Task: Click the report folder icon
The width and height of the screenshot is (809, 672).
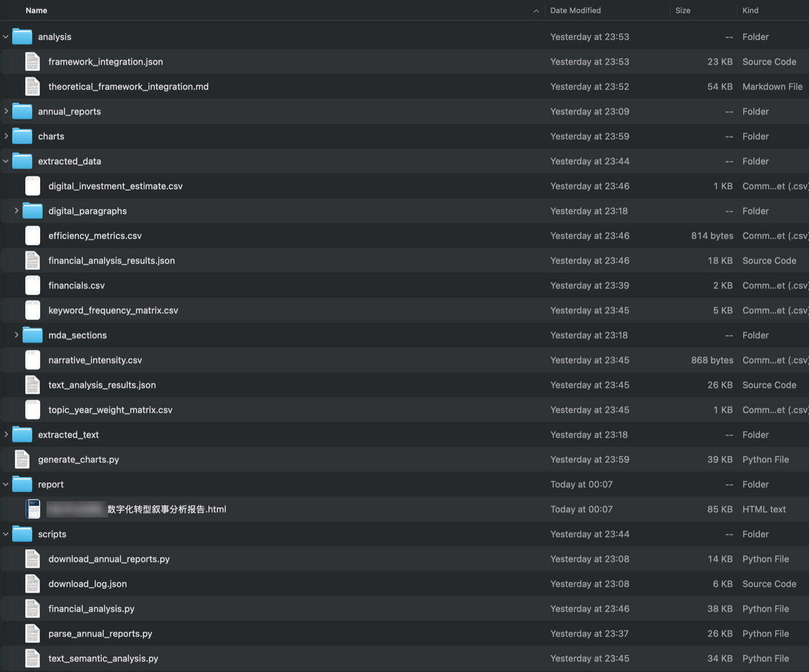Action: click(x=22, y=484)
